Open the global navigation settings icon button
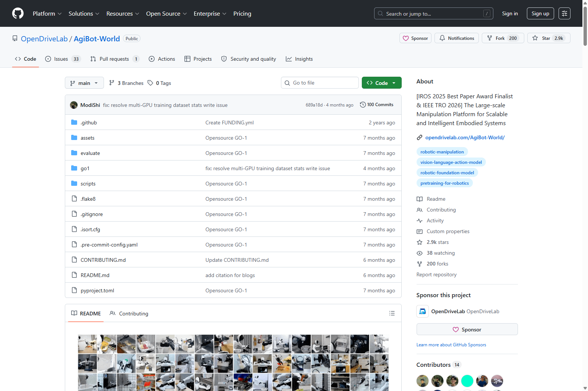This screenshot has height=391, width=588. pos(565,13)
